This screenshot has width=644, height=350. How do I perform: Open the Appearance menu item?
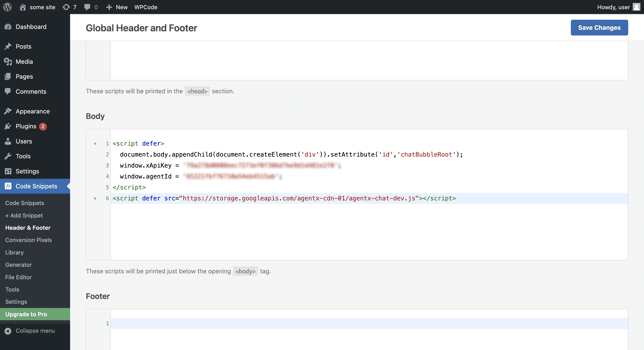coord(35,111)
